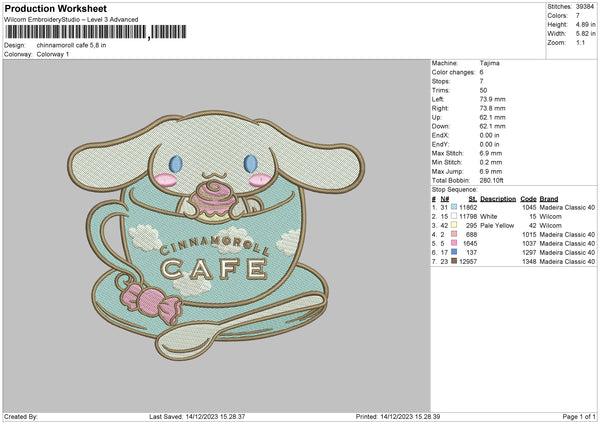Click 'Madeira Classic 40' brand in stop row 7

567,262
